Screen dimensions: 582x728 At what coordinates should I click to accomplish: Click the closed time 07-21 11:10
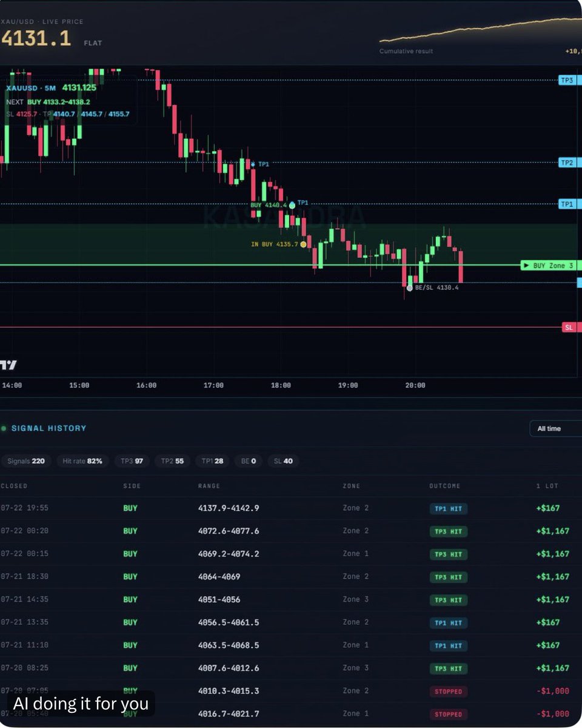point(24,645)
